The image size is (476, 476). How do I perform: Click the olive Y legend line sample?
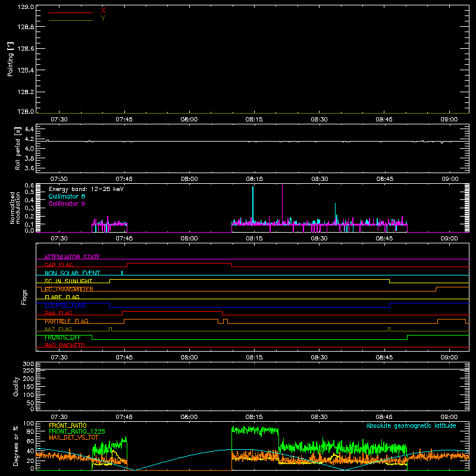point(71,21)
